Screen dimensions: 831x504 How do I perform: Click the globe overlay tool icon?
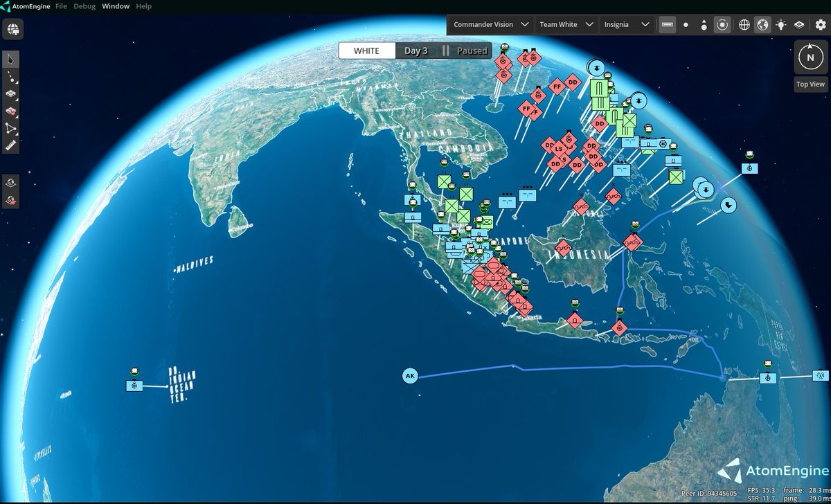click(11, 183)
